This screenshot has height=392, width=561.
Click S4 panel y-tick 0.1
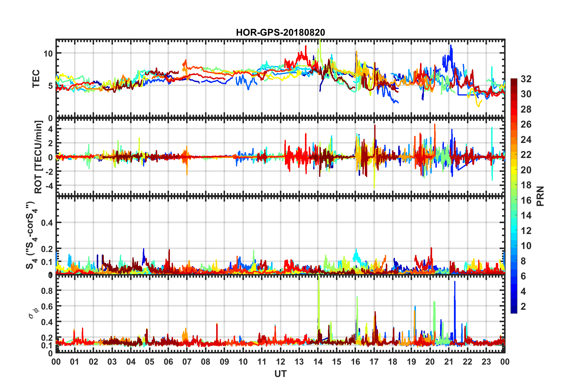[x=47, y=262]
